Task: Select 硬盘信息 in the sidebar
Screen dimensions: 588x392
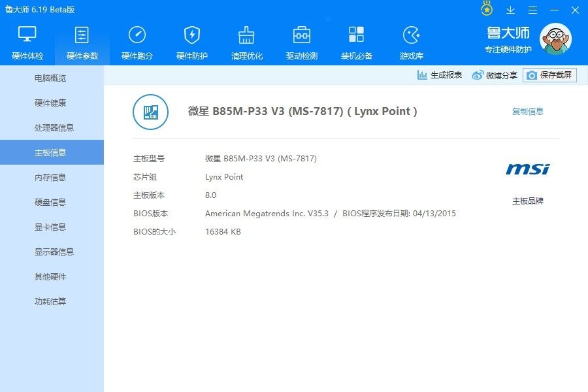Action: [x=52, y=202]
